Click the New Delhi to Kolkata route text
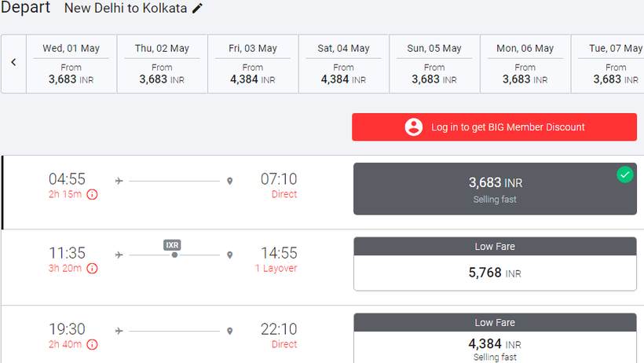This screenshot has width=644, height=363. (x=126, y=9)
